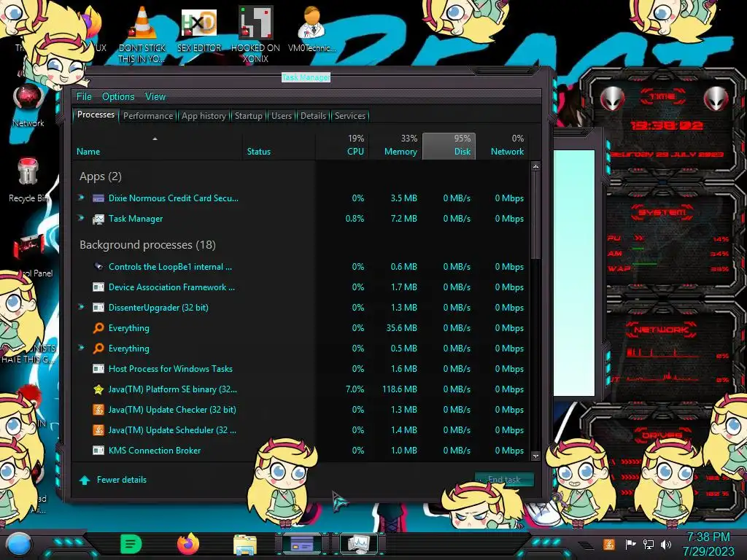Sort by Disk column header
Image resolution: width=747 pixels, height=560 pixels.
[x=449, y=145]
